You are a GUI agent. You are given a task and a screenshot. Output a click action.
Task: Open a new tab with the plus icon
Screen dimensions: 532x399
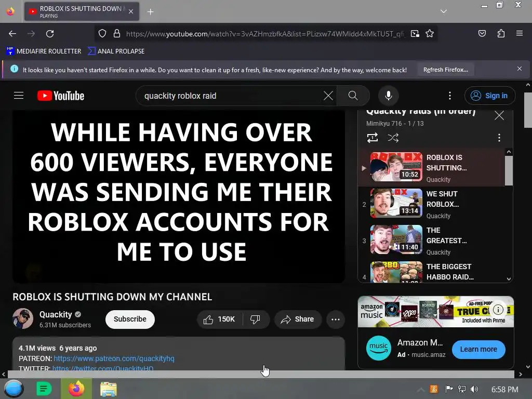click(x=150, y=12)
